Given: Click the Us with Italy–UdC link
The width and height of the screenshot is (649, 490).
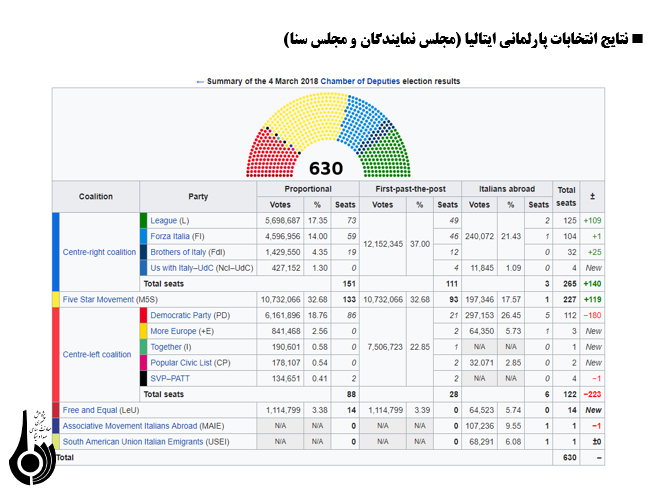Looking at the screenshot, I should (182, 268).
